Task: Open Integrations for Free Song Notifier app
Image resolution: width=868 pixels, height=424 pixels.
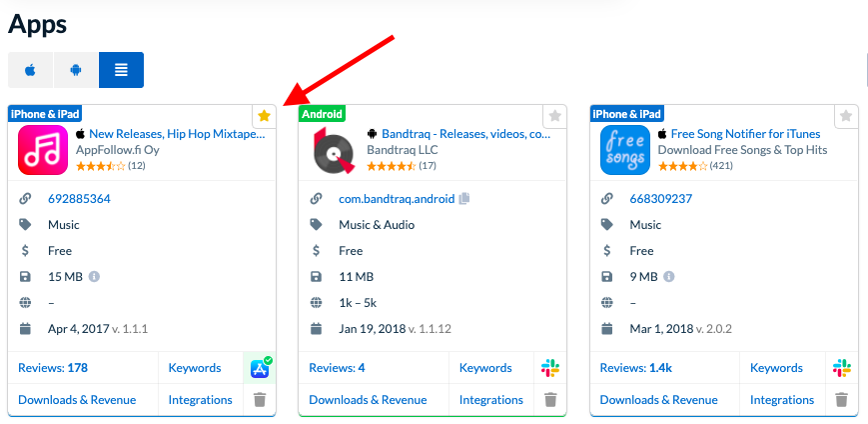Action: (x=782, y=400)
